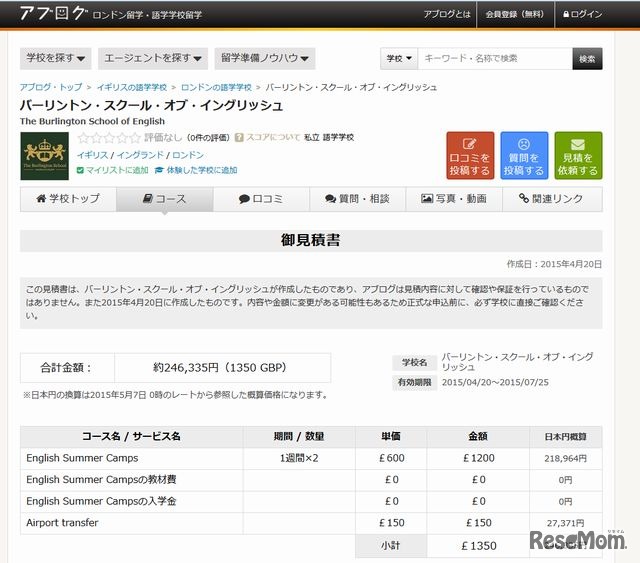Open イギリスの語学学校 breadcrumb link
This screenshot has height=563, width=640.
click(x=131, y=87)
